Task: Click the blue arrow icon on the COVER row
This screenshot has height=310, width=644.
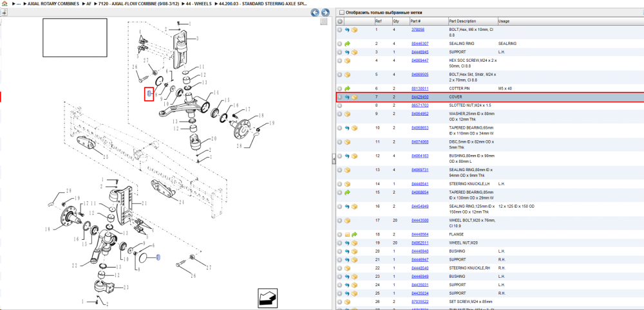Action: [347, 97]
